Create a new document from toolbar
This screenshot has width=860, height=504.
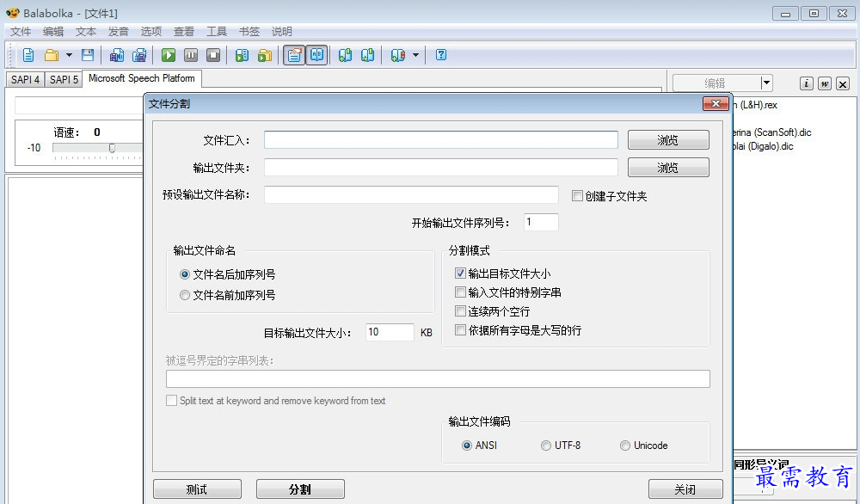28,55
